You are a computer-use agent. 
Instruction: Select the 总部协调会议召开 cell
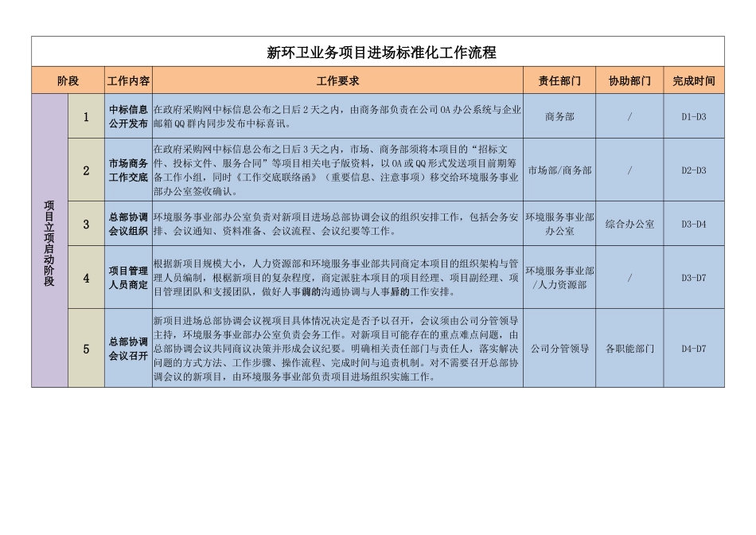(x=128, y=348)
